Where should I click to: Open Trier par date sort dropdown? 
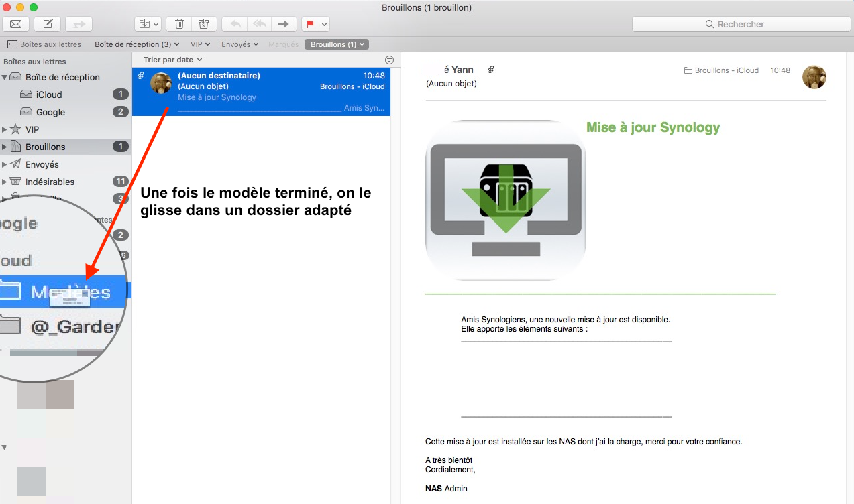(x=172, y=60)
